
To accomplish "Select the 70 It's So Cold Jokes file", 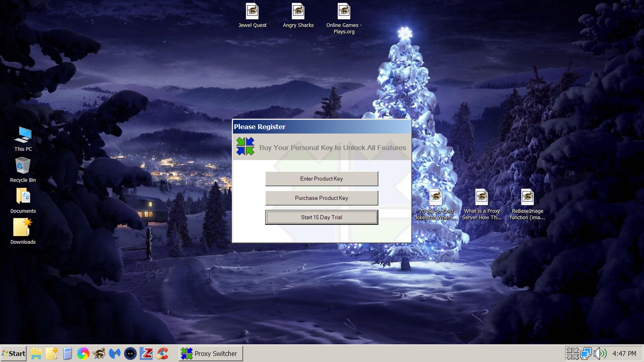I will [x=436, y=205].
